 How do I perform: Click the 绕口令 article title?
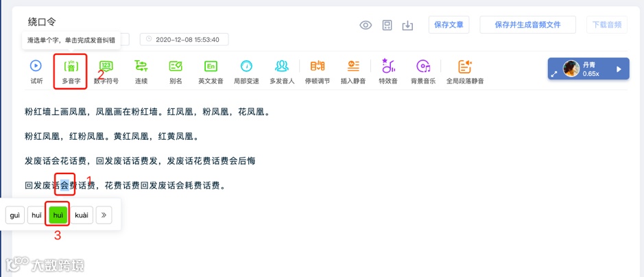(x=41, y=21)
